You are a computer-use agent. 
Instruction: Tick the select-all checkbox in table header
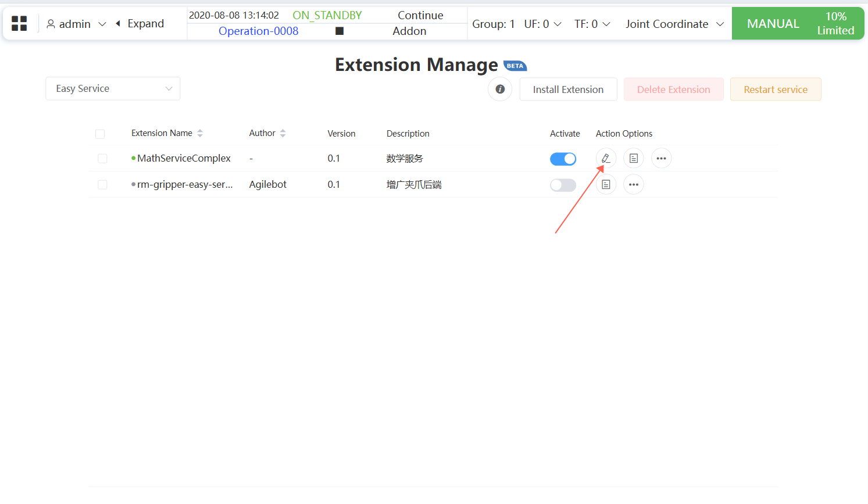pyautogui.click(x=100, y=134)
